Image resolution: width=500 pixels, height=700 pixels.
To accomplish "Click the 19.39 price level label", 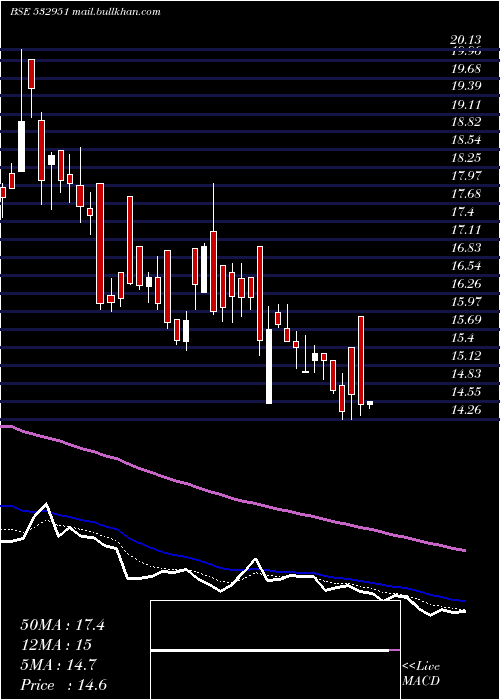I will point(467,86).
